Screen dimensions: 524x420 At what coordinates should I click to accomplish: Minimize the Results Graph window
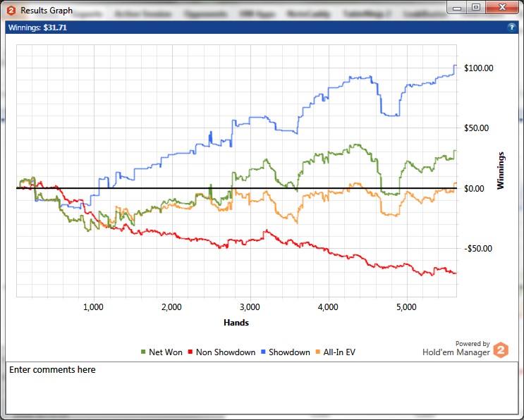[x=458, y=7]
